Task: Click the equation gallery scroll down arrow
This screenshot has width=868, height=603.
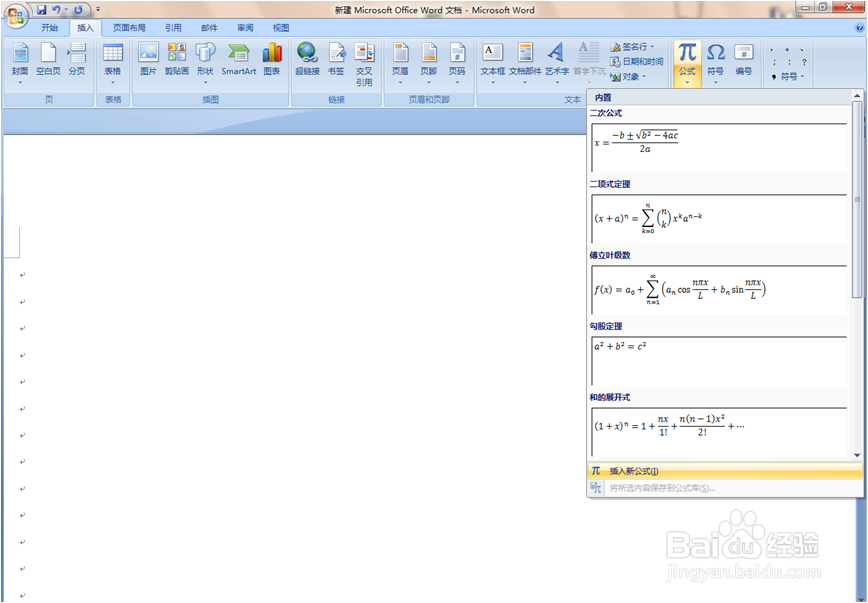Action: coord(857,455)
